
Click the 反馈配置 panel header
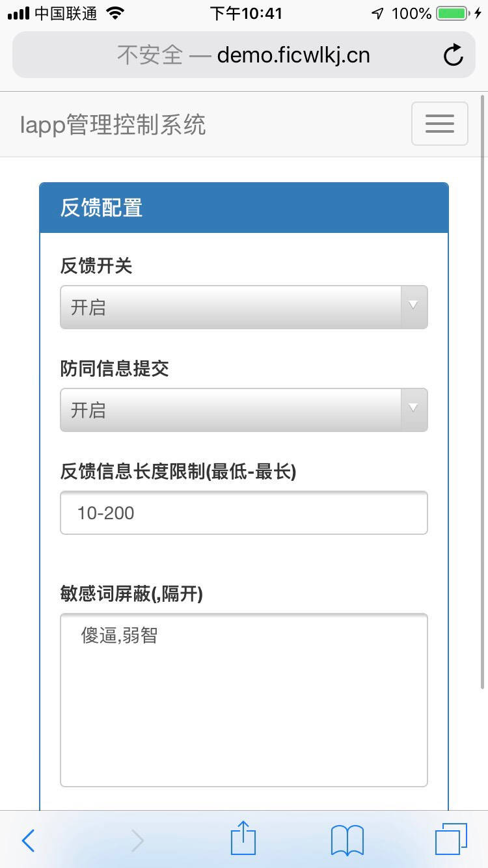[243, 208]
